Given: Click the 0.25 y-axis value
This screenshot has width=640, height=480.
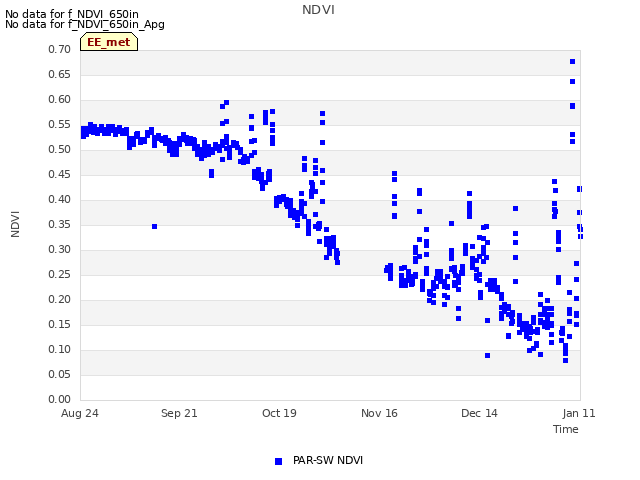Looking at the screenshot, I should coord(60,274).
